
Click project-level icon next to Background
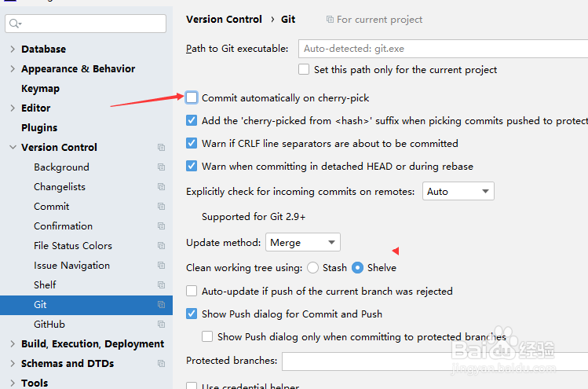pos(161,167)
